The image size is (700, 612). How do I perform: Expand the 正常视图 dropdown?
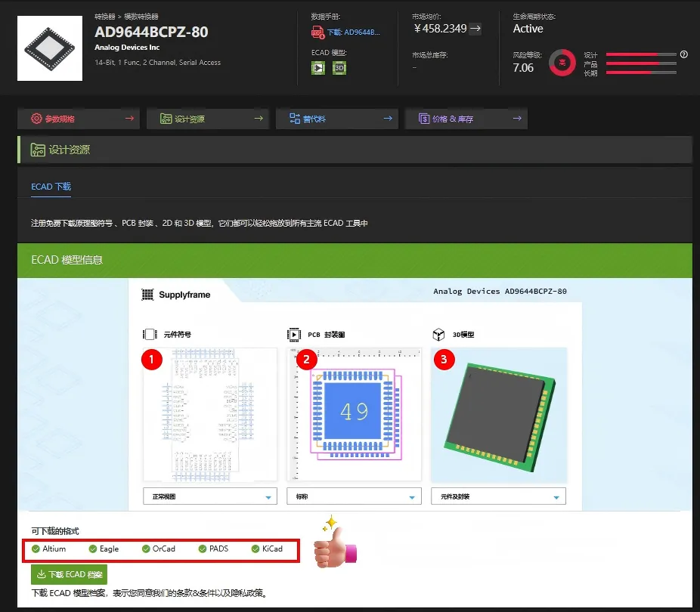click(210, 496)
